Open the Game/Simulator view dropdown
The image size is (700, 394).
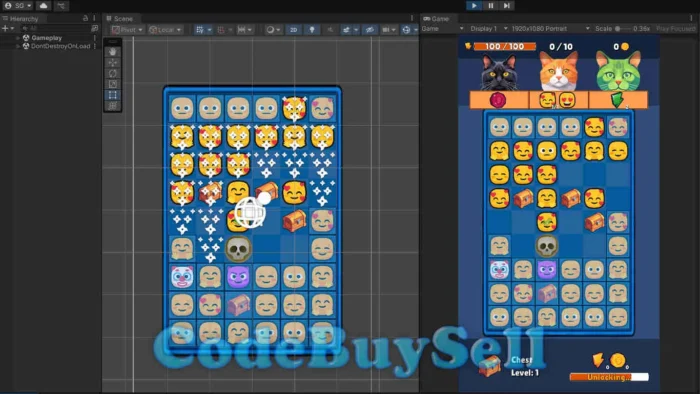point(442,28)
